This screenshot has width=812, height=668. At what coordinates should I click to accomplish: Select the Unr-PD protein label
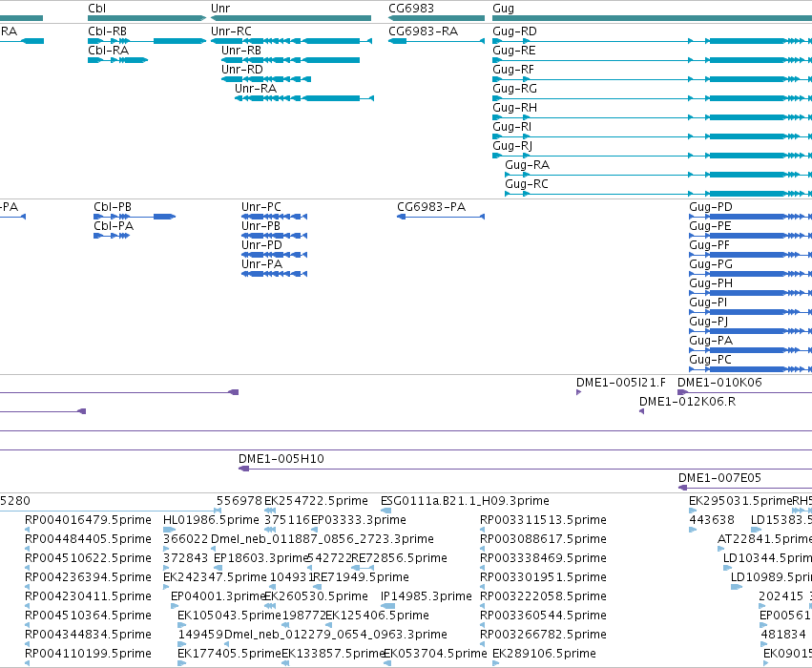[261, 245]
